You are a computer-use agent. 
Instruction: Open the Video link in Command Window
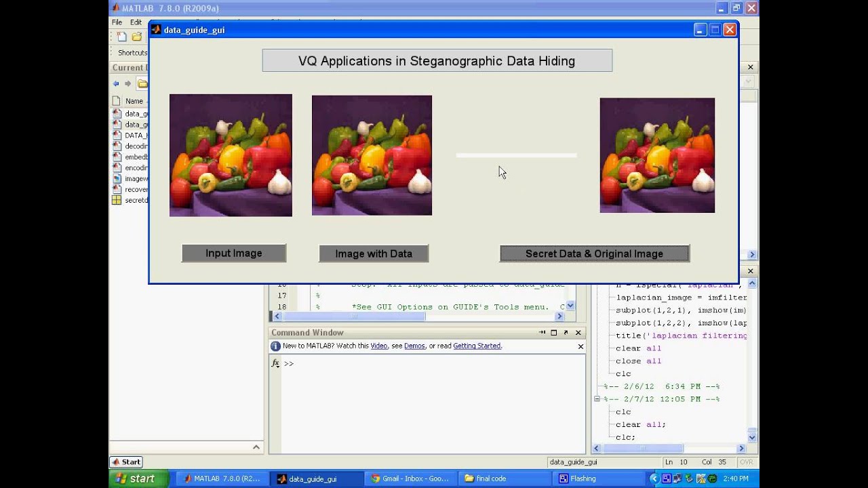[x=379, y=346]
